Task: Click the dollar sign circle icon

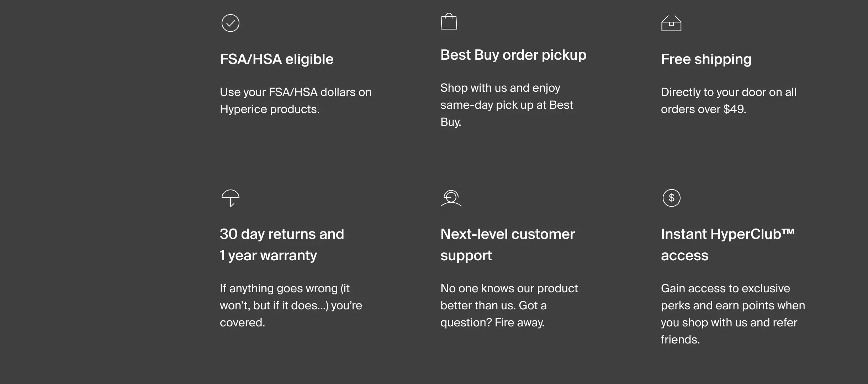Action: [x=671, y=198]
